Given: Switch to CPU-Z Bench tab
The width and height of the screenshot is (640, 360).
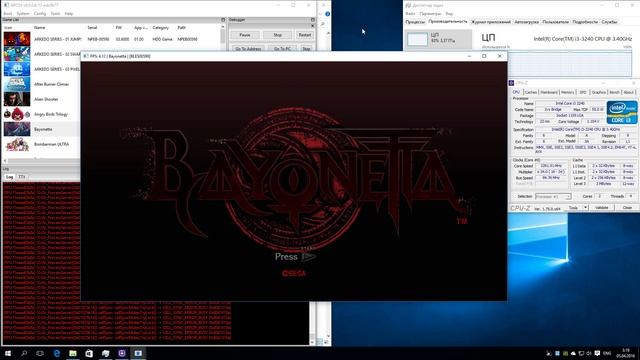Looking at the screenshot, I should tap(614, 92).
